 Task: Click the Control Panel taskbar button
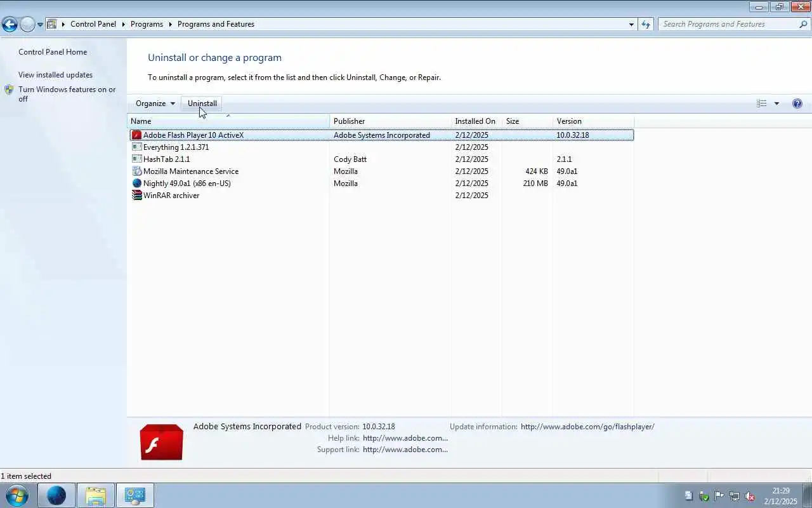point(135,495)
